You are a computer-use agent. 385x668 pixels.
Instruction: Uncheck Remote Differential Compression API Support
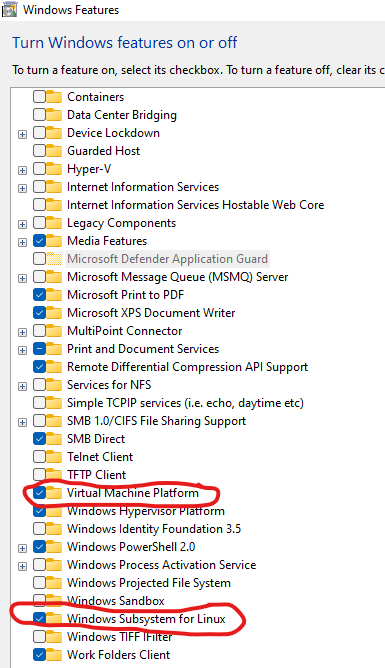coord(39,367)
